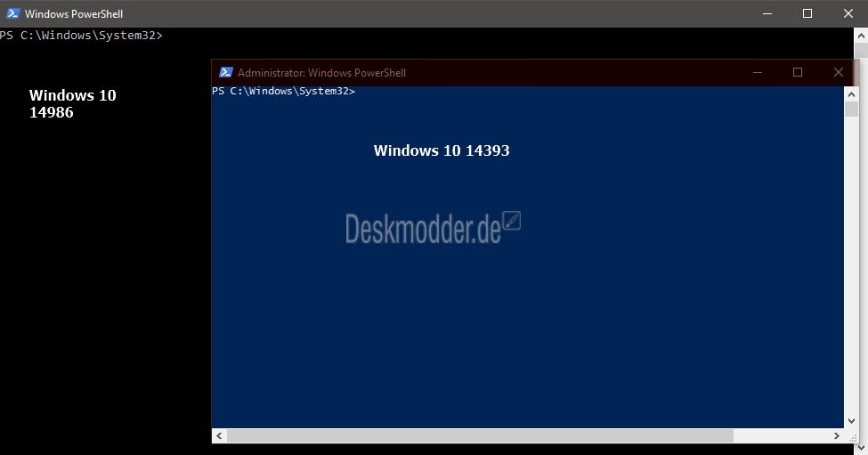The image size is (868, 455).
Task: Click the PowerShell icon in the Administrator window's title bar
Action: (x=226, y=72)
